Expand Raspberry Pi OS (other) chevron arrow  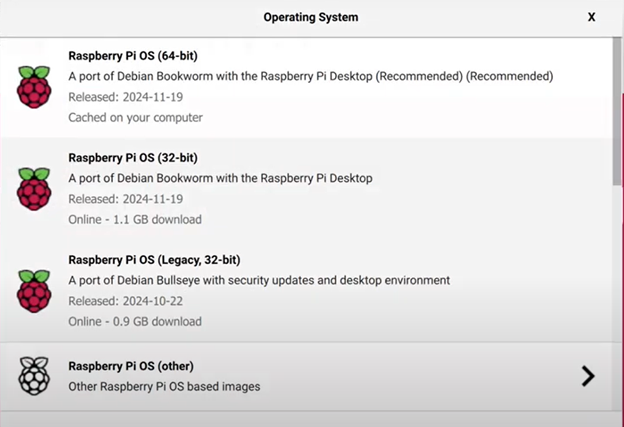pyautogui.click(x=588, y=376)
